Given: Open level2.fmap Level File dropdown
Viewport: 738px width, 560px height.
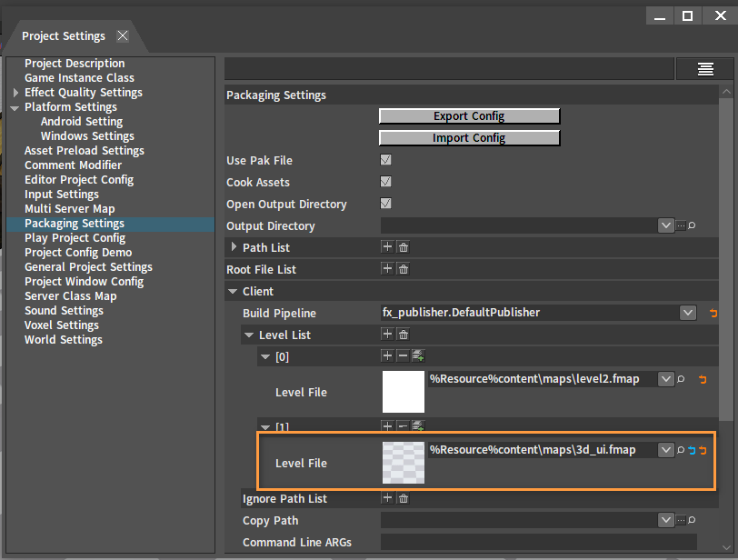Looking at the screenshot, I should (x=665, y=379).
